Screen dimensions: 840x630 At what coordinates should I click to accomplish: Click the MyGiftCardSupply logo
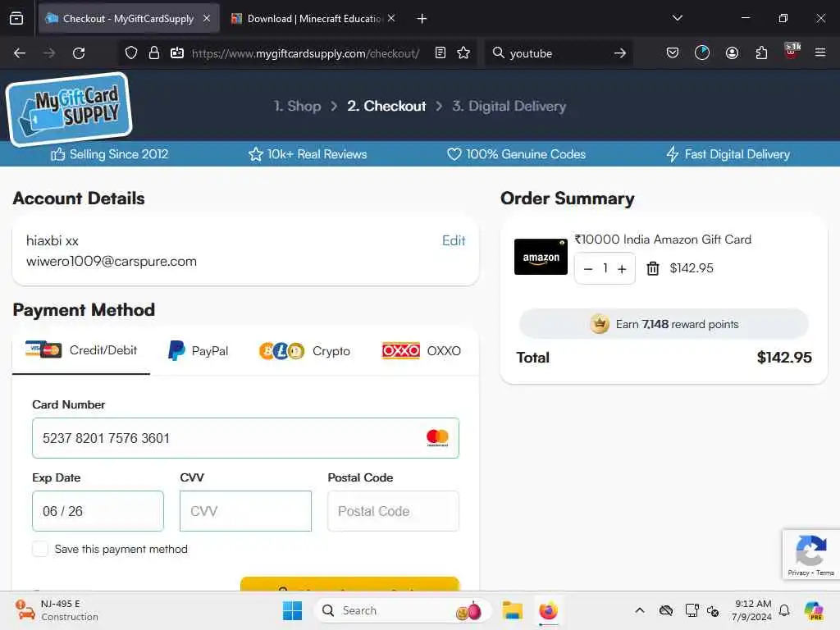[69, 109]
